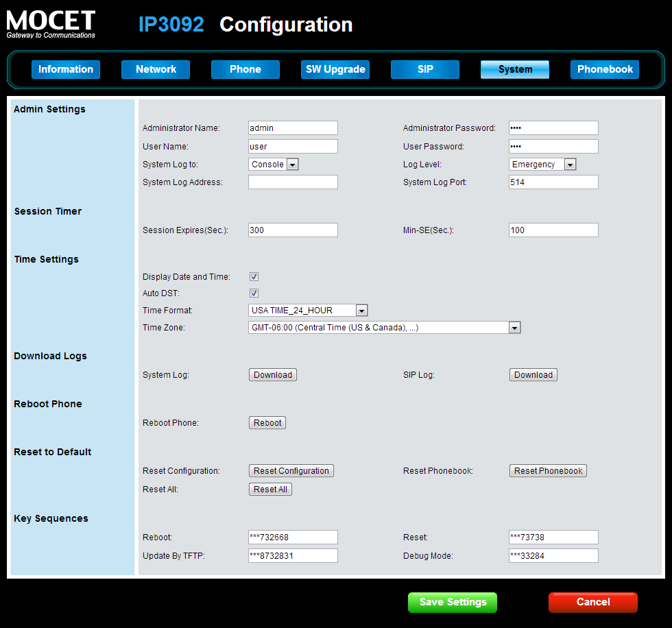672x628 pixels.
Task: Click the Time Zone label
Action: 164,328
